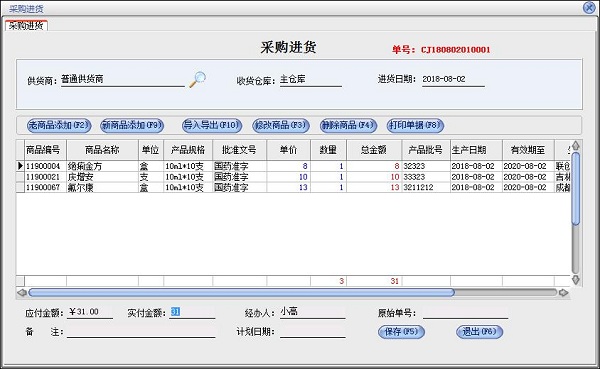Open 导入导出 (F10) function
The height and width of the screenshot is (369, 600).
click(212, 125)
